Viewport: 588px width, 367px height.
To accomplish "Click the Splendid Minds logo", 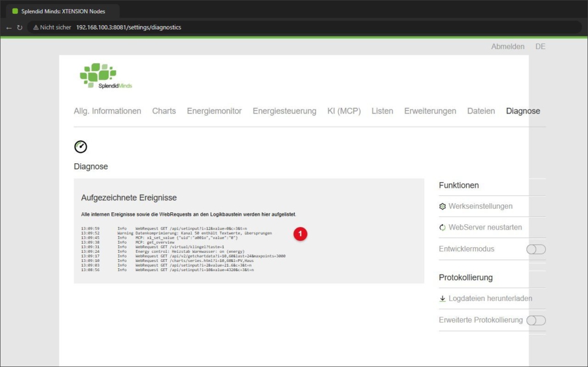I will point(106,76).
